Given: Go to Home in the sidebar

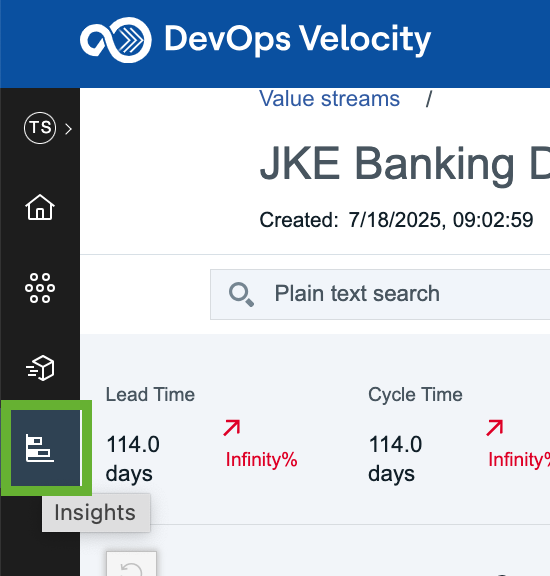Looking at the screenshot, I should [40, 208].
